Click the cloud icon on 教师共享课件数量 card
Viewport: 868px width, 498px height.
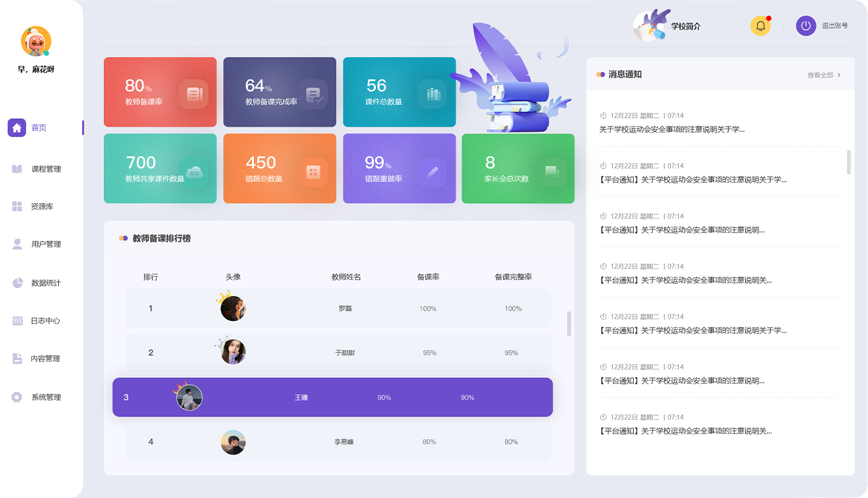193,172
